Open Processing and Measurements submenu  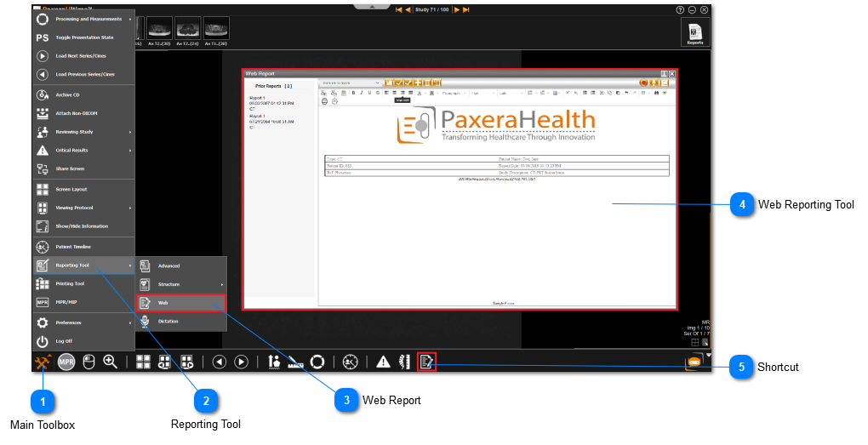[83, 20]
